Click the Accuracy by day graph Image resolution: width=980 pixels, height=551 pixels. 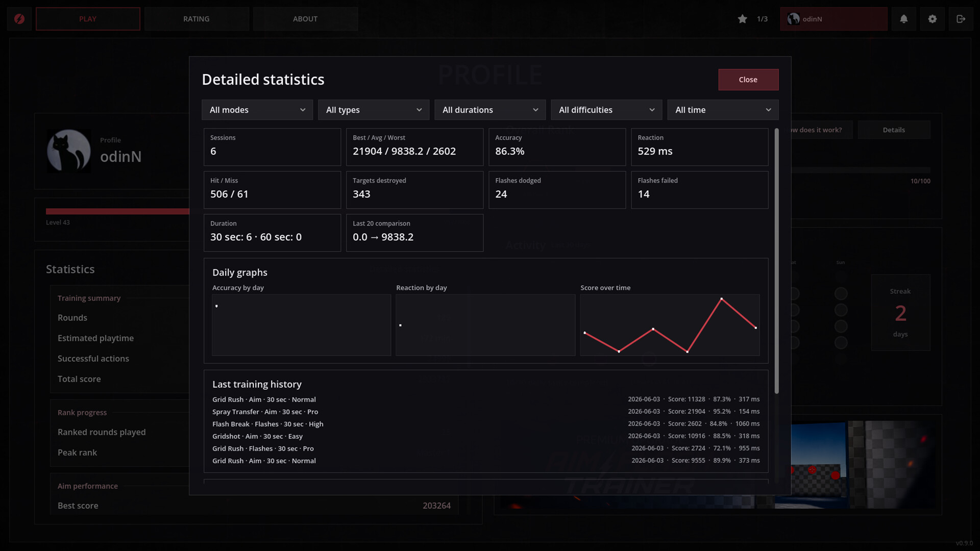(301, 325)
